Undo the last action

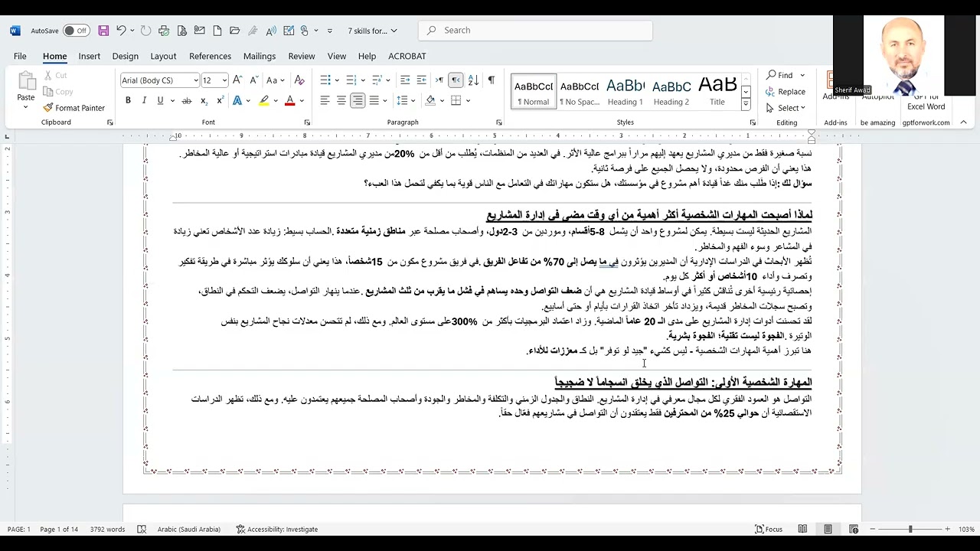coord(121,31)
